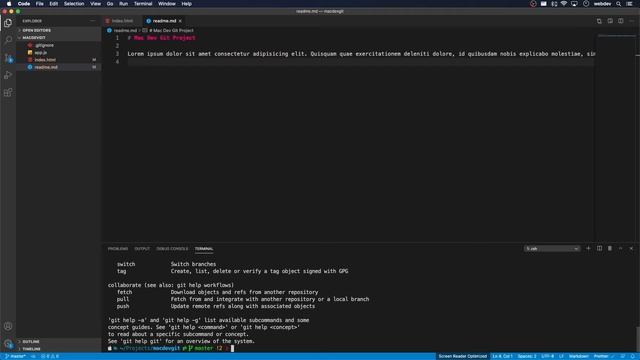Split the editor right
640x360 pixels.
pyautogui.click(x=620, y=21)
